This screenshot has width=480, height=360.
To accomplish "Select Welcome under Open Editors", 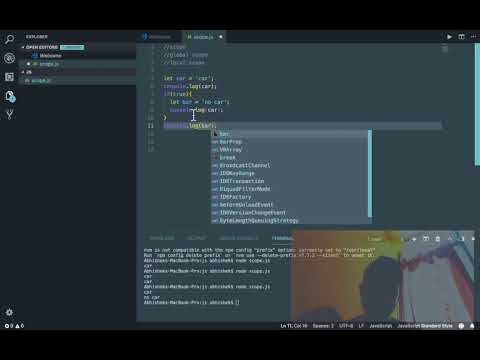I will [x=77, y=56].
